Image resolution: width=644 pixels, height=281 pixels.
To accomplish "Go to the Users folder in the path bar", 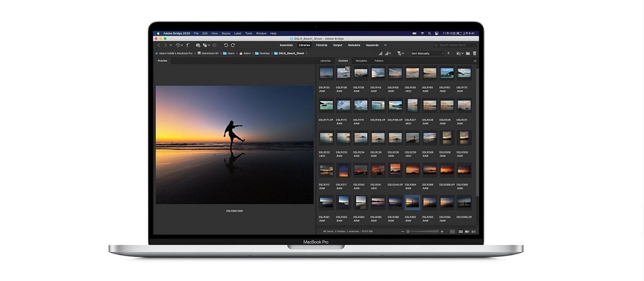I will (x=229, y=53).
